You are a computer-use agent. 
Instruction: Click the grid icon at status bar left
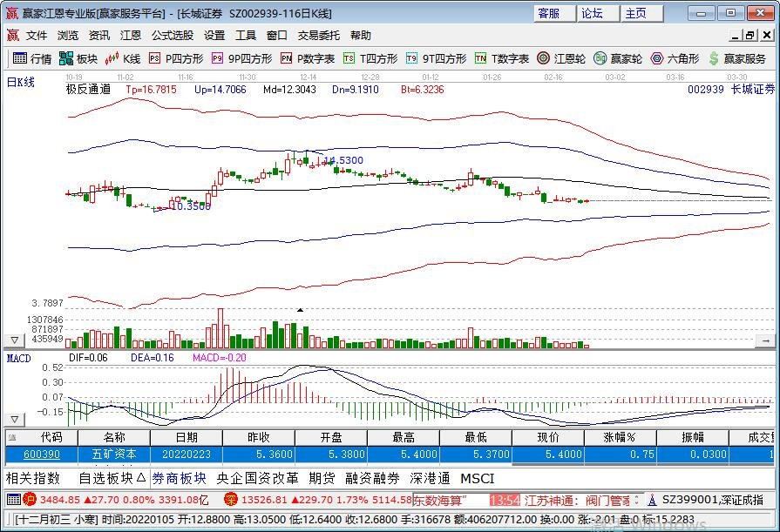[14, 499]
